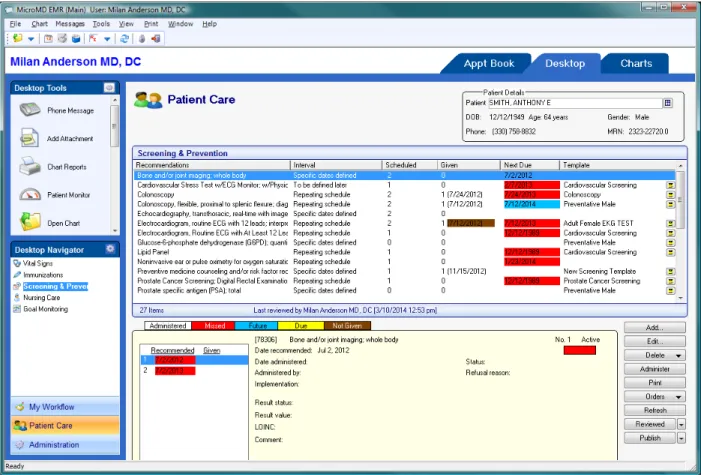Screen dimensions: 701x475
Task: Switch to the Appt Book tab
Action: pyautogui.click(x=489, y=64)
